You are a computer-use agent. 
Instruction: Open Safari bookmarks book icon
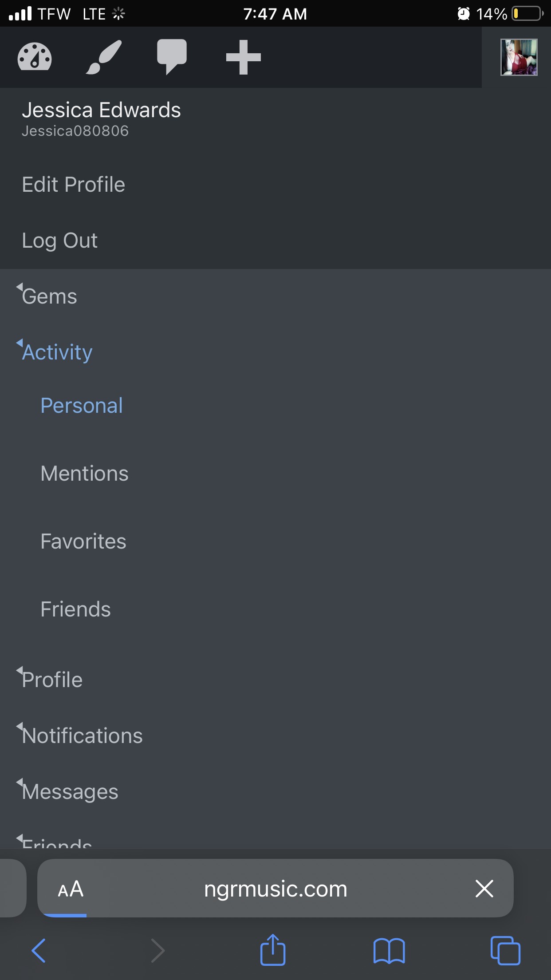coord(389,951)
